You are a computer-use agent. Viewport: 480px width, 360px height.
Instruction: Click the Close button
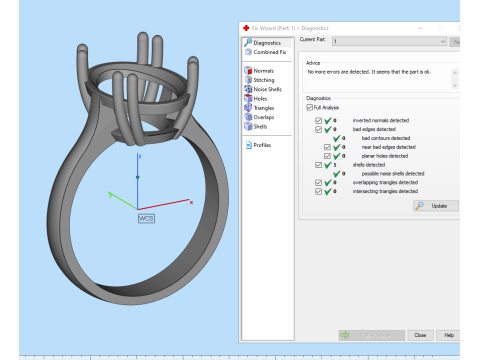pyautogui.click(x=420, y=335)
